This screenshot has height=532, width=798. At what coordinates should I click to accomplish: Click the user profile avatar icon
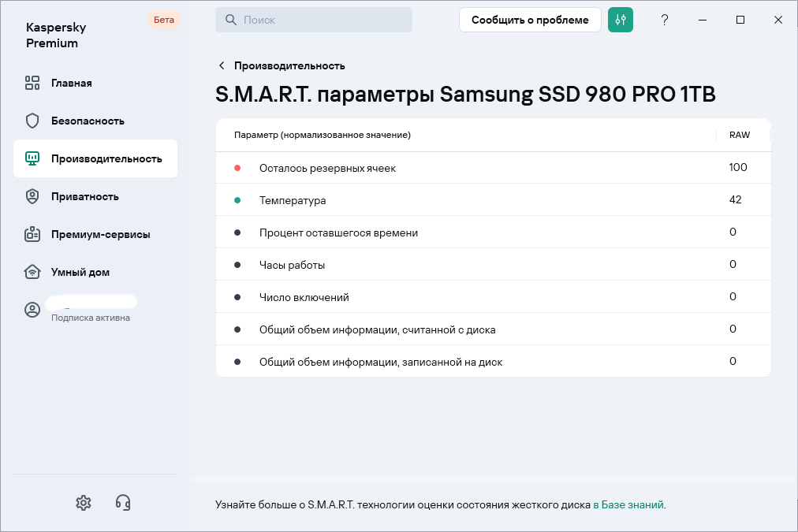pyautogui.click(x=32, y=310)
